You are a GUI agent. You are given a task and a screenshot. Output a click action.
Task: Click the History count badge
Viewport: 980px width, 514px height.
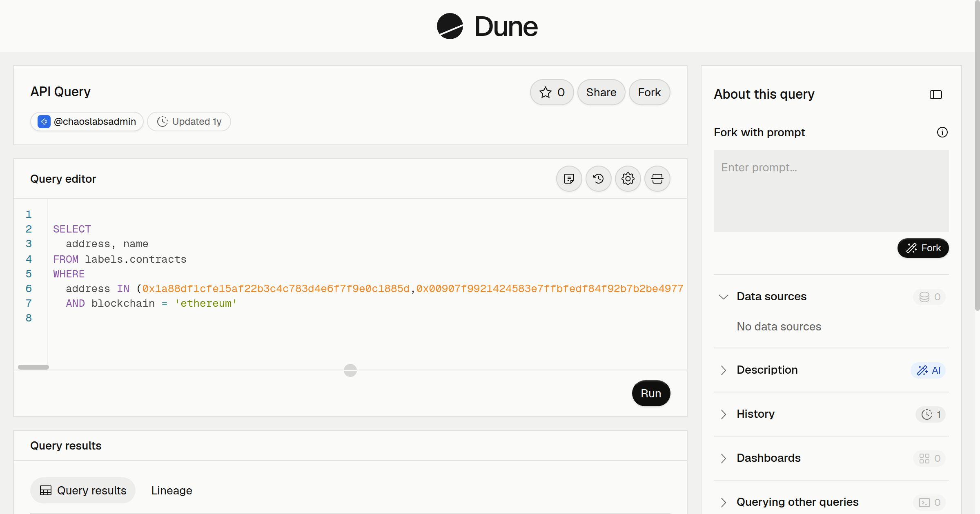[930, 414]
